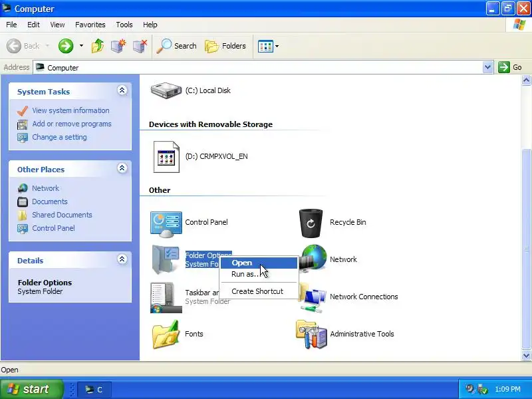Click the clock showing 1:09 PM
The image size is (532, 399).
tap(507, 389)
